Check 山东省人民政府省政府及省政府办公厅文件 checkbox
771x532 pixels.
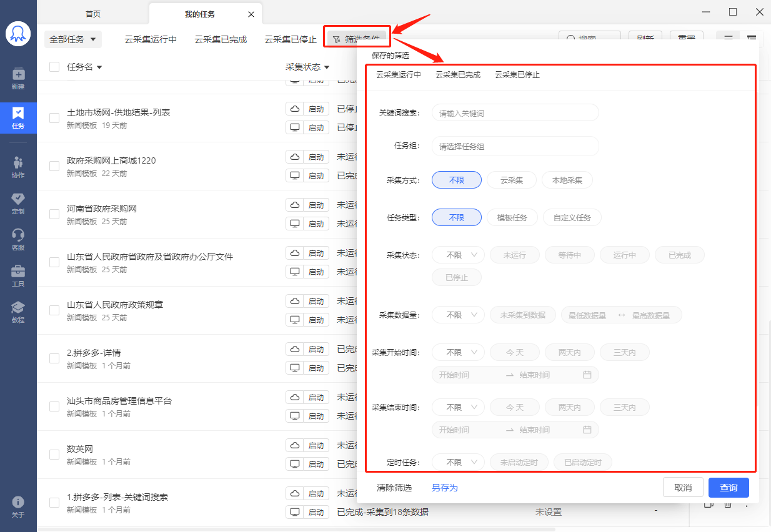[54, 262]
